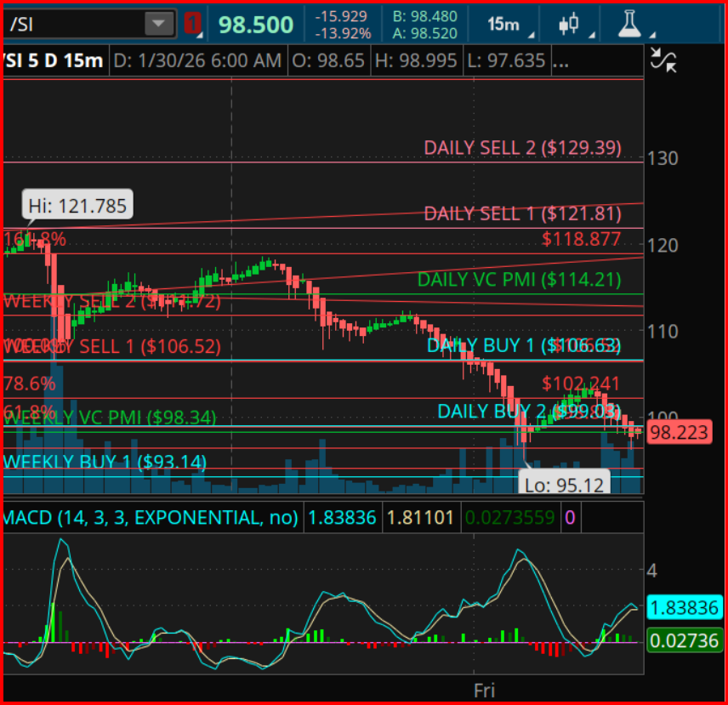
Task: Click the Fri label on time axis
Action: tap(484, 689)
